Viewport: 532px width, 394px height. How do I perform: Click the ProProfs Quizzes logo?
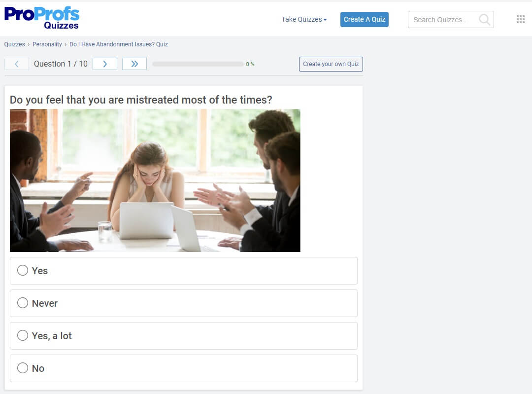point(42,16)
